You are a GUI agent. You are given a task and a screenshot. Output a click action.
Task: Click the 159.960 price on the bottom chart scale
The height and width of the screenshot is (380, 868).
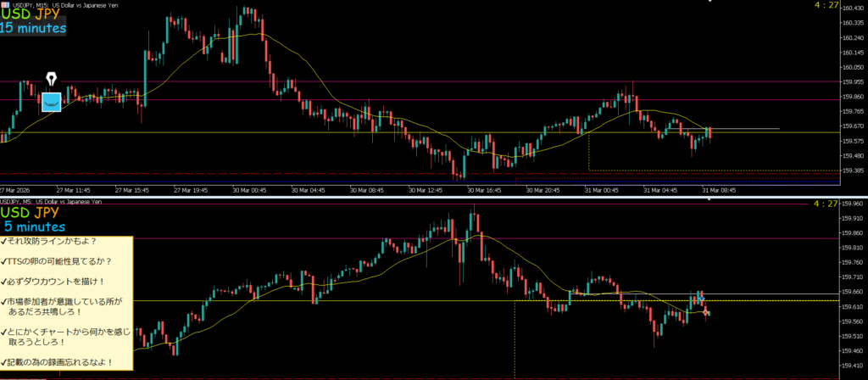tap(852, 204)
